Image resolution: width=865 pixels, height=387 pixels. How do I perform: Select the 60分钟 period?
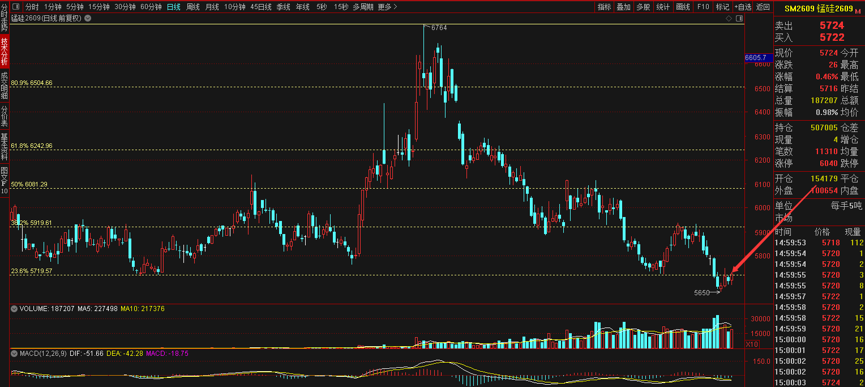151,7
